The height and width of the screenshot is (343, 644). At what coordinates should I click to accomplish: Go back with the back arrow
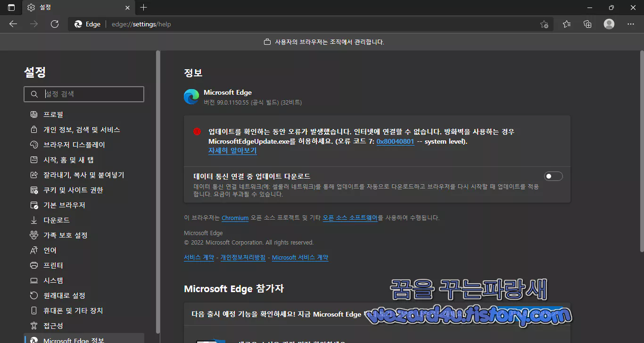(x=13, y=24)
